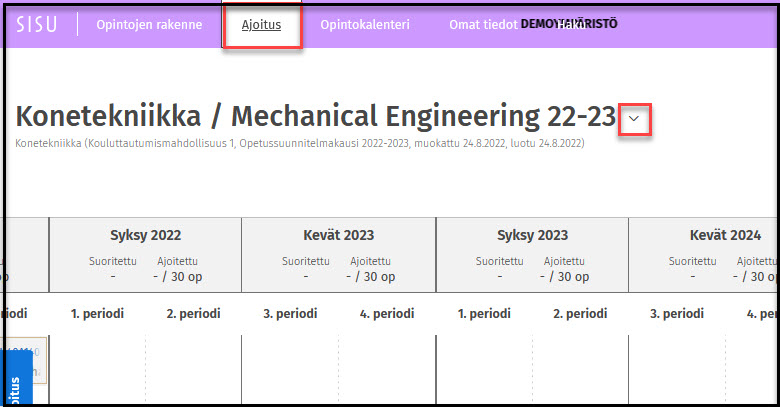Click 2. periodi under Syksy 2022
The height and width of the screenshot is (407, 780).
193,314
